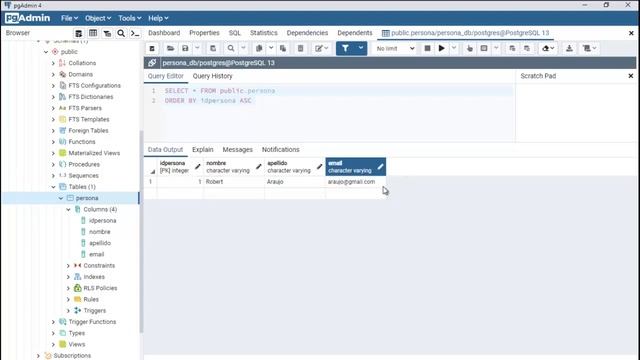This screenshot has height=360, width=640.
Task: Click the Paste rows icon in toolbar
Action: click(282, 48)
